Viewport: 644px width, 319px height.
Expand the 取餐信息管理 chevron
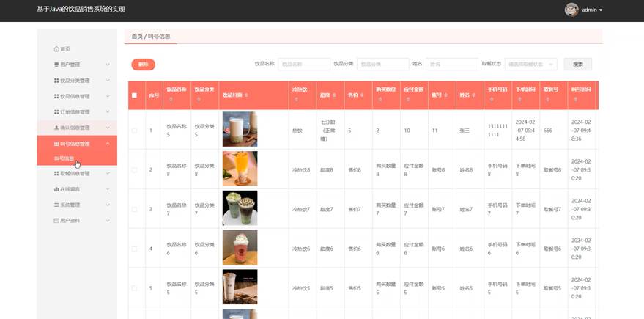click(x=108, y=174)
